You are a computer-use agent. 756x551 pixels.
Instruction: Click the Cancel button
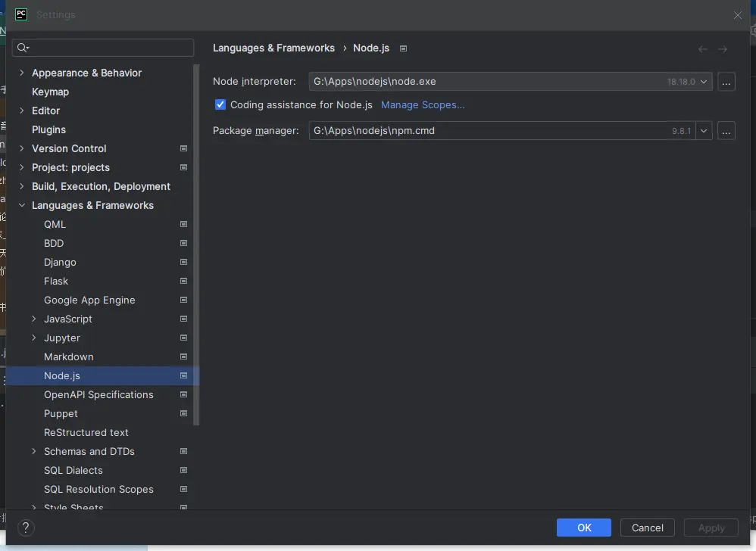648,528
